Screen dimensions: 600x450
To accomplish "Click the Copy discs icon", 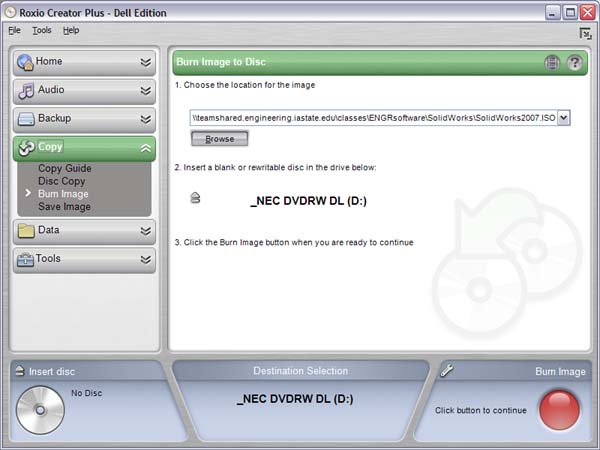I will click(27, 148).
